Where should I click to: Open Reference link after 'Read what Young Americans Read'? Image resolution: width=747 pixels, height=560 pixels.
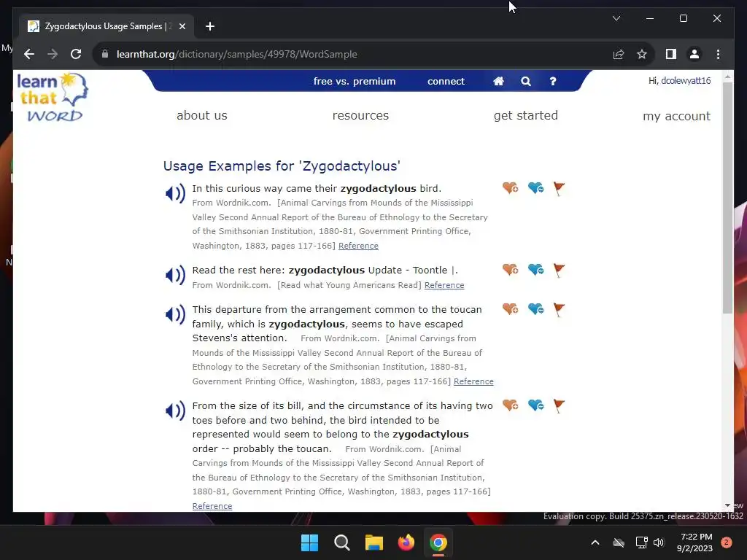coord(444,285)
